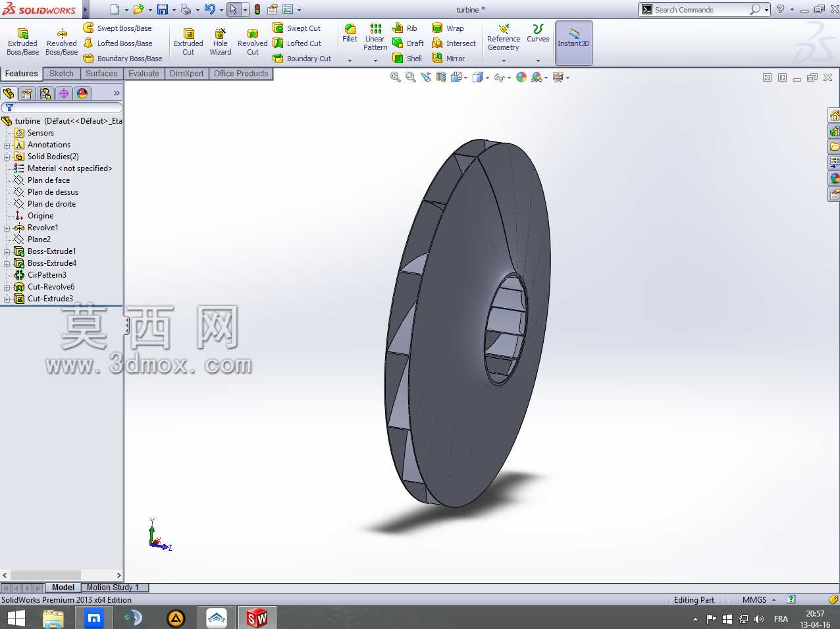Open Reference Geometry tools
The height and width of the screenshot is (629, 840).
coord(504,38)
